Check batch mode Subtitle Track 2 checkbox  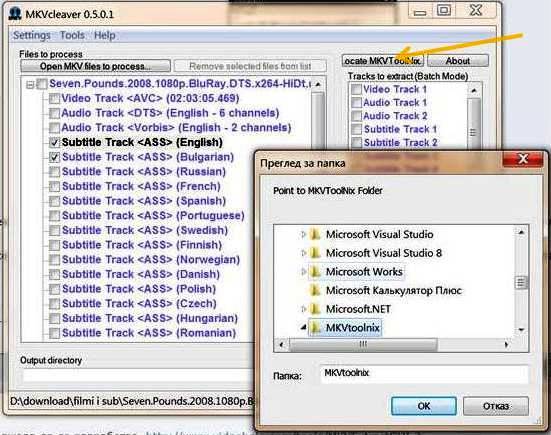click(356, 143)
